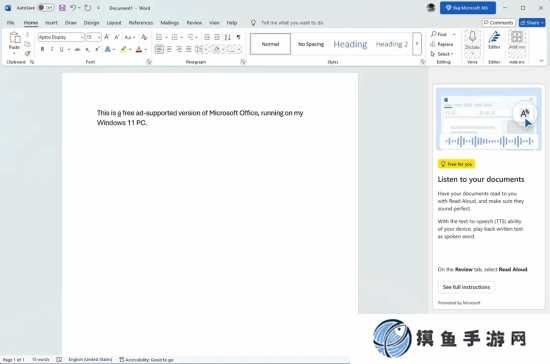The image size is (550, 364).
Task: Click the text highlight color button
Action: coord(123,49)
